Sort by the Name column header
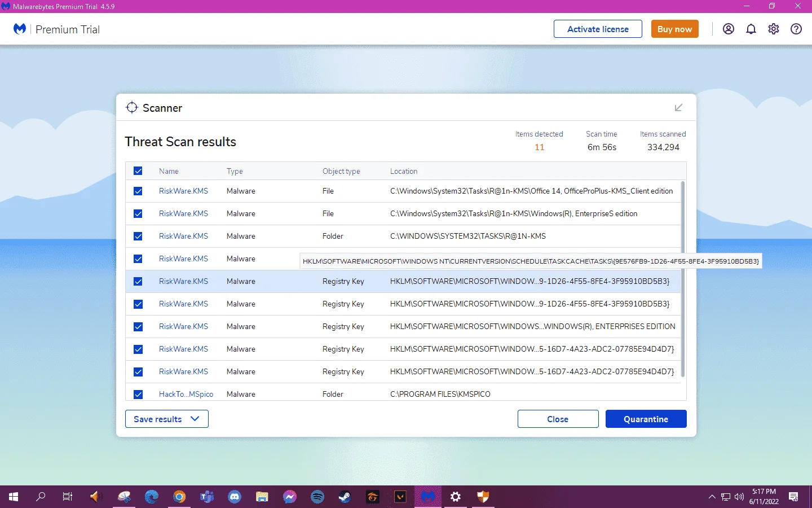This screenshot has width=812, height=508. (169, 171)
